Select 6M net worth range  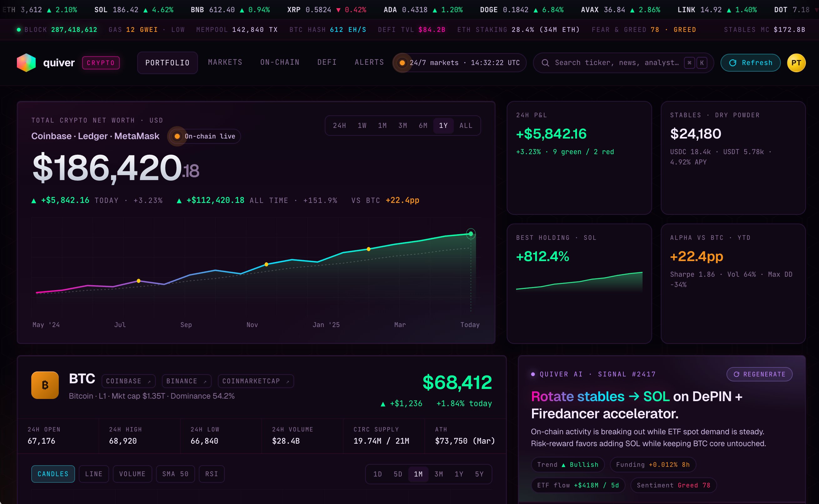click(x=423, y=126)
